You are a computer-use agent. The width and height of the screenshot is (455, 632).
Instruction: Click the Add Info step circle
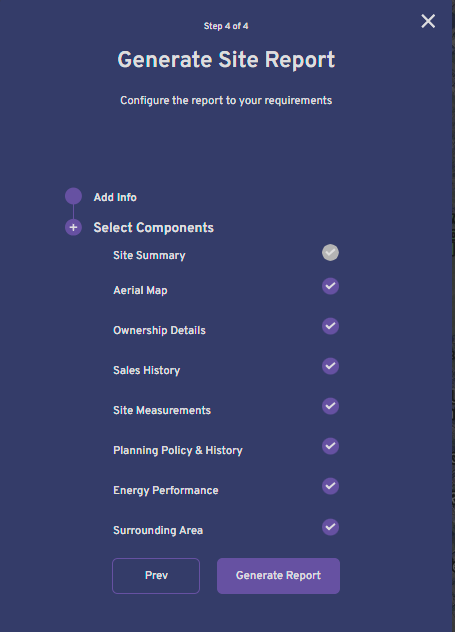coord(73,196)
